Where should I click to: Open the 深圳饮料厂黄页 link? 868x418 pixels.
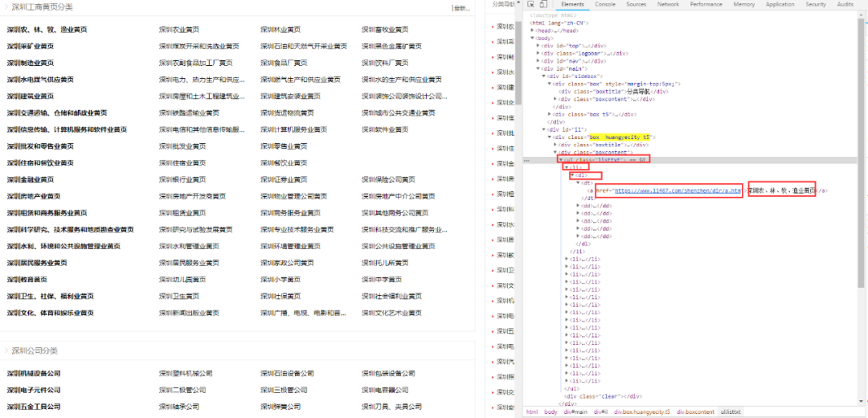tap(385, 64)
